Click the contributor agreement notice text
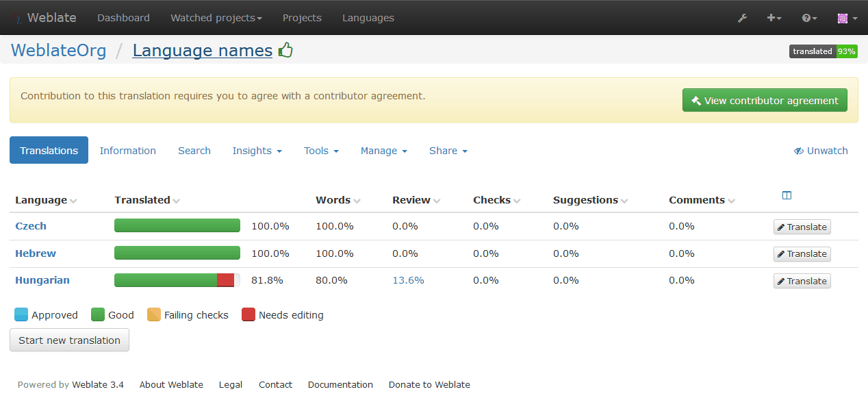Image resolution: width=868 pixels, height=398 pixels. coord(223,96)
